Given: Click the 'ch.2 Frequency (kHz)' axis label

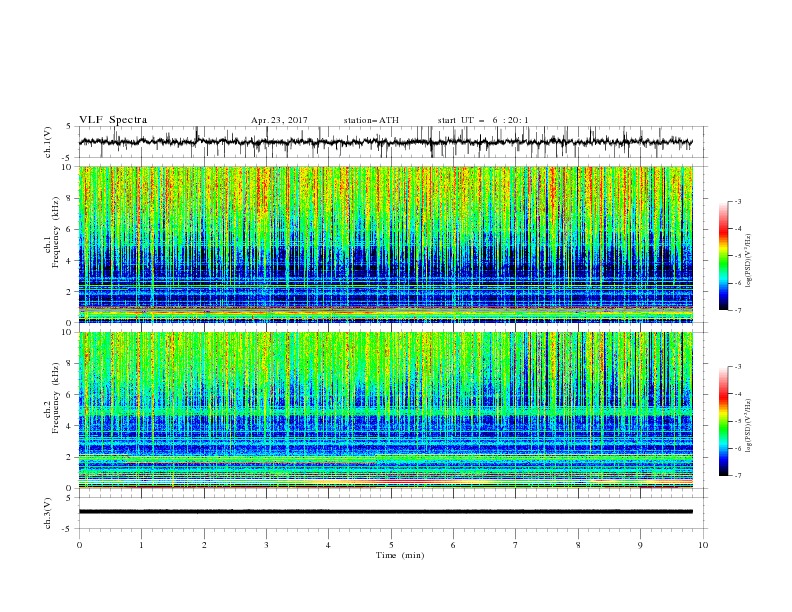Looking at the screenshot, I should [x=52, y=398].
